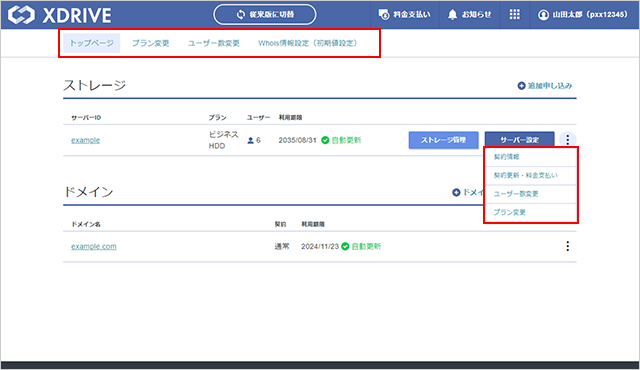Click the ビジネス HDD plan text
Viewport: 640px width, 370px height.
point(224,140)
